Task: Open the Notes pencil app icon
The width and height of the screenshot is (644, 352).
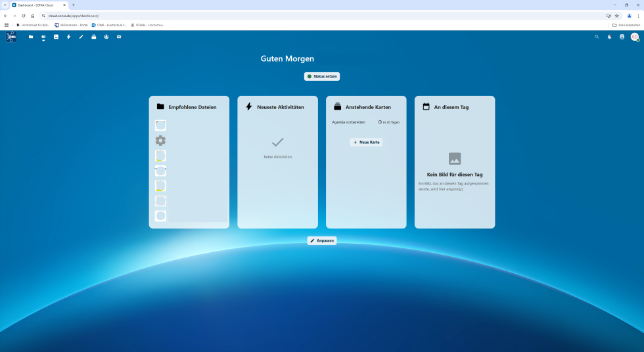Action: click(81, 37)
